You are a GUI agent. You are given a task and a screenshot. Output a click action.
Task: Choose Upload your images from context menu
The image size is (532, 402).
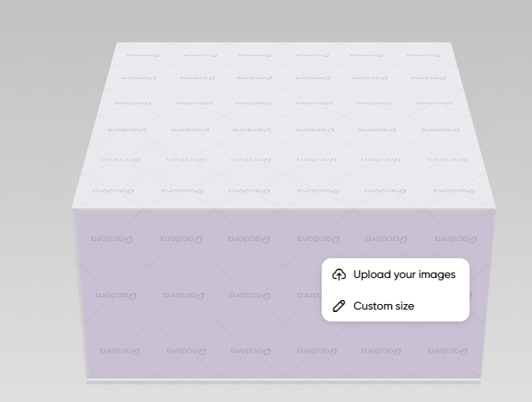coord(395,274)
